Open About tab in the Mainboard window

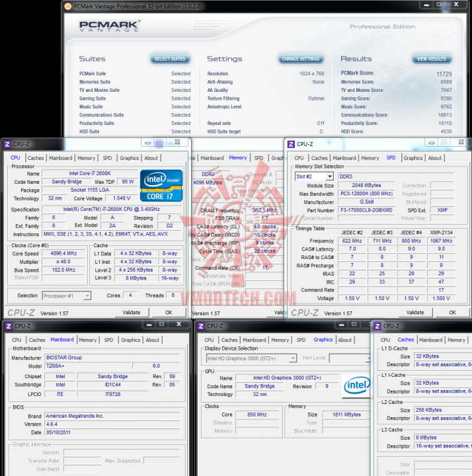(153, 340)
